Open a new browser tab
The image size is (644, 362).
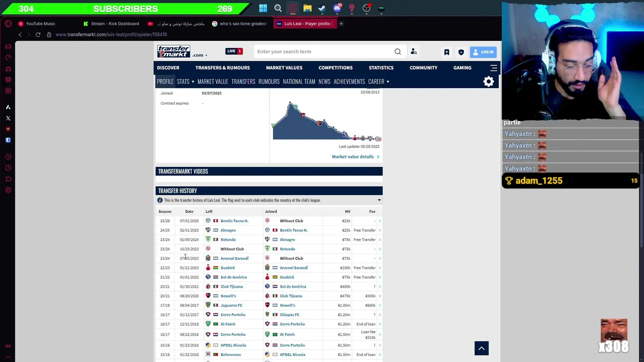(x=341, y=24)
